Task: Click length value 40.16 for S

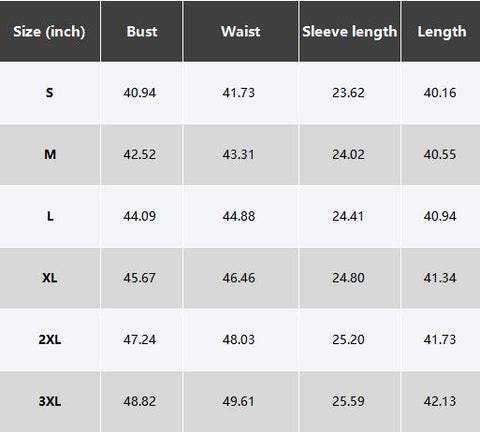Action: tap(440, 93)
